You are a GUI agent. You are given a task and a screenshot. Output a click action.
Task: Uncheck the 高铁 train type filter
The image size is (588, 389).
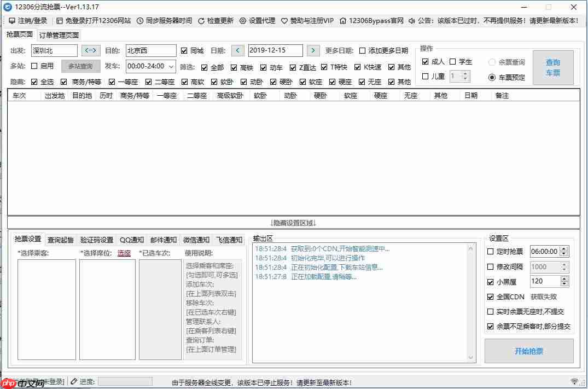(234, 67)
